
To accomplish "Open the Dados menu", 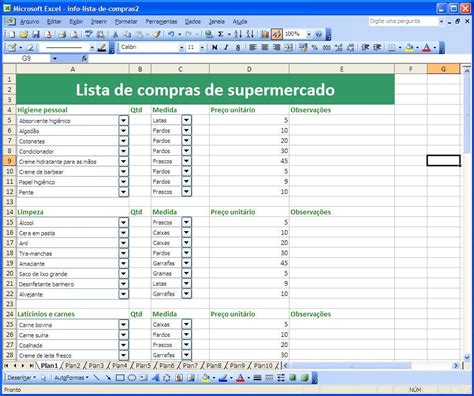I will pos(193,22).
